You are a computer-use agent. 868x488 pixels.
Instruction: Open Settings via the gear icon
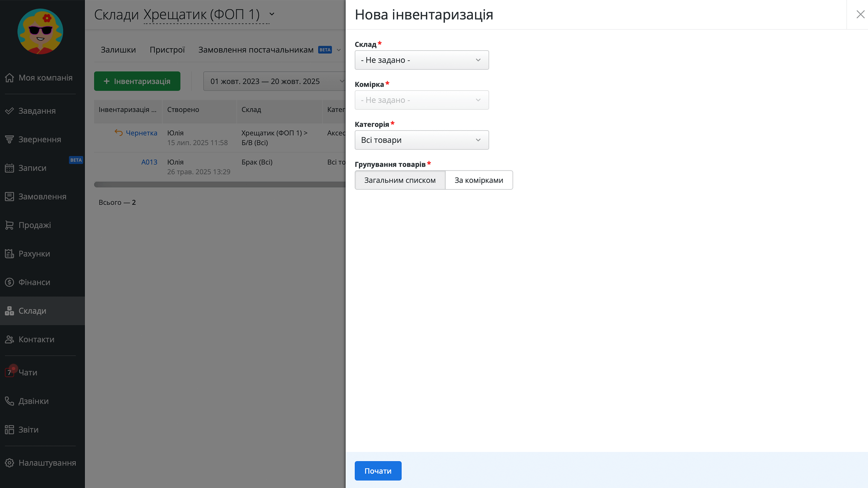click(x=9, y=463)
